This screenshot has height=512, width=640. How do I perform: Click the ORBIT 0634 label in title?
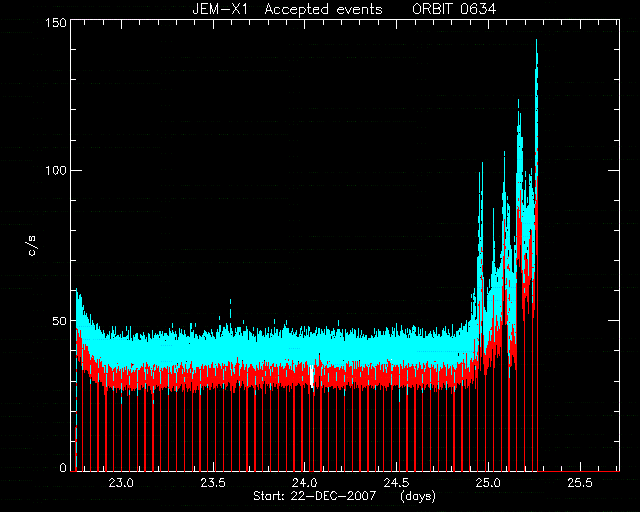click(x=454, y=9)
